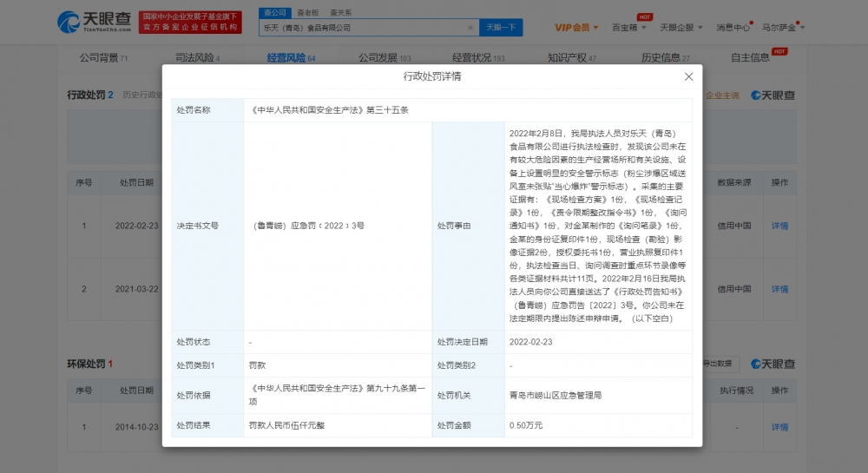Screen dimensions: 868x473
Task: Open 消息中心 notifications
Action: pos(733,28)
